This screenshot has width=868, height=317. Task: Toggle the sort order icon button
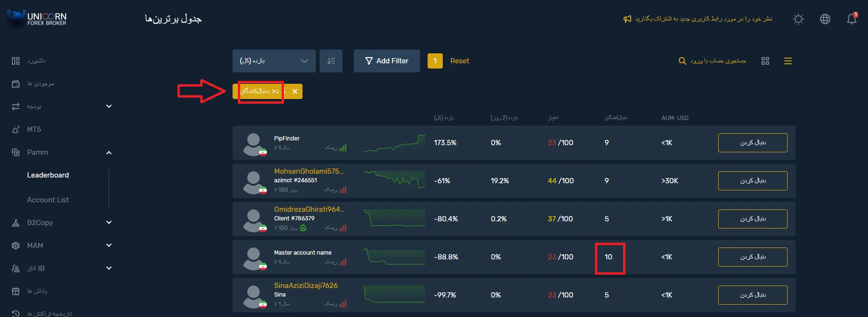coord(331,61)
